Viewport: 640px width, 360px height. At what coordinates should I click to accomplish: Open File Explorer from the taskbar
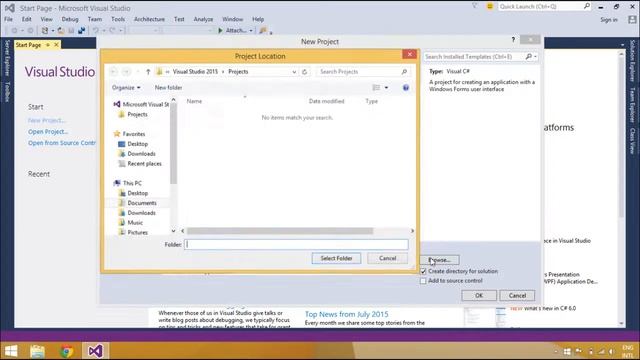37,351
